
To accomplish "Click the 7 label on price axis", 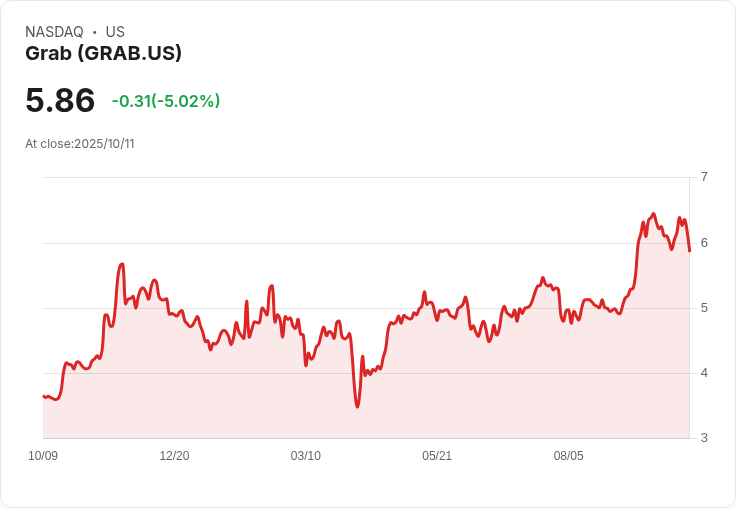I will click(704, 177).
